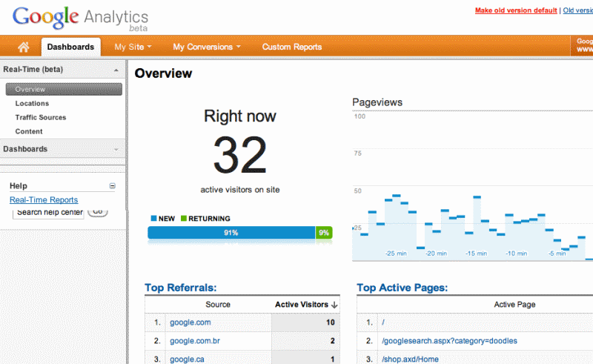
Task: Click the value 10 for google.com
Action: [330, 322]
